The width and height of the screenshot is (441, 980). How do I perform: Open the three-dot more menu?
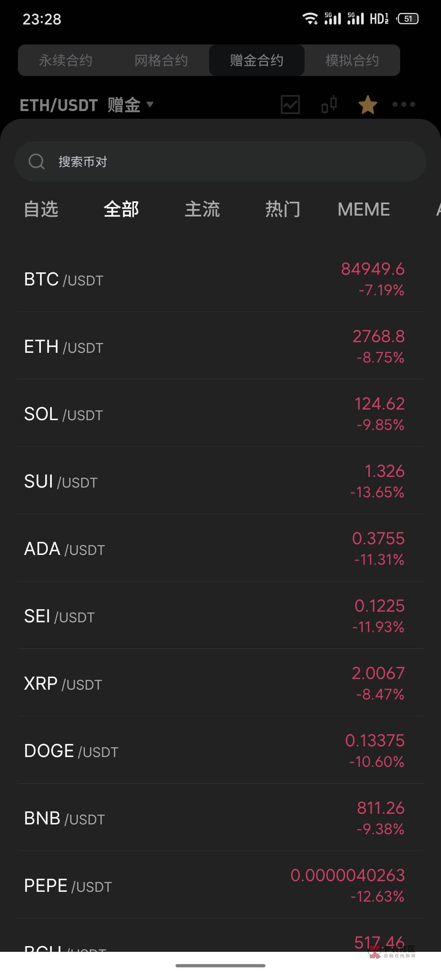coord(403,105)
